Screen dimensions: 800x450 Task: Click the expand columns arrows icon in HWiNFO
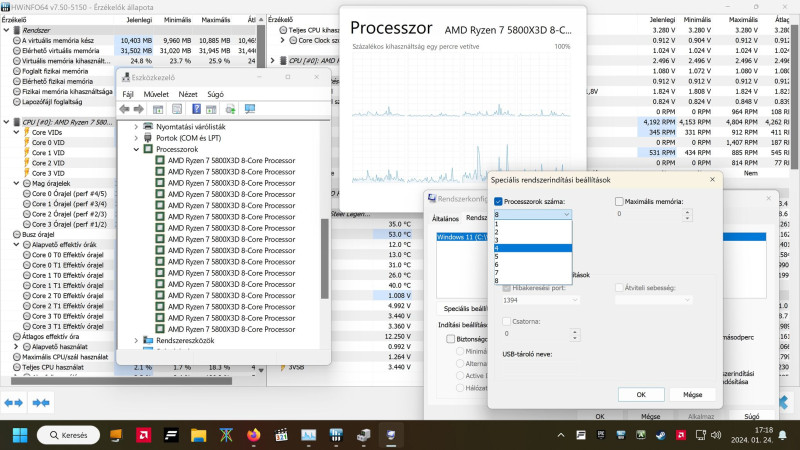tap(14, 403)
